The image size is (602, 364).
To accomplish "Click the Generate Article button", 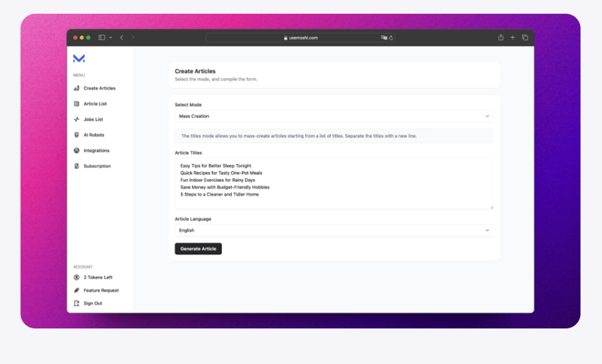I will coord(198,249).
